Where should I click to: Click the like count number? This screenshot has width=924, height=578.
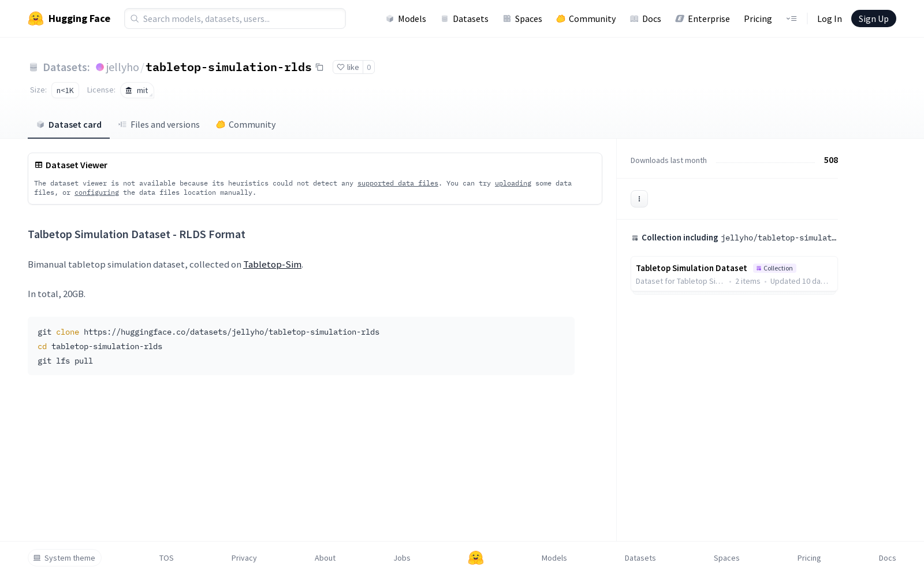369,67
